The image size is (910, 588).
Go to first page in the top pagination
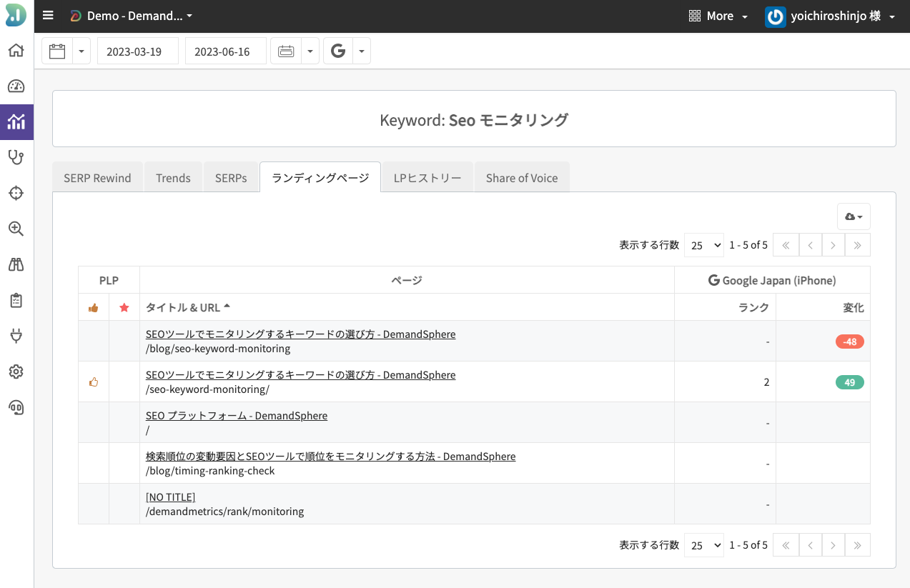pyautogui.click(x=786, y=245)
